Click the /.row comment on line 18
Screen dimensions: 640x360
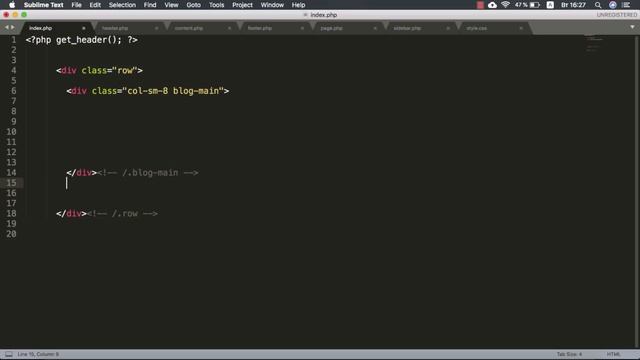pos(122,213)
